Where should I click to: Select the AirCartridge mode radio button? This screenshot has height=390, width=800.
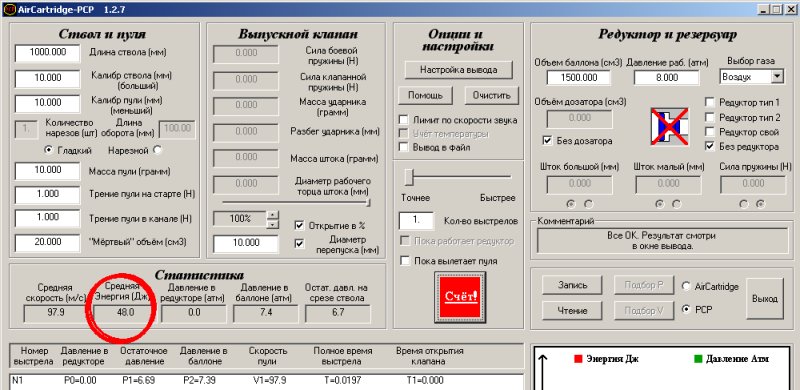pos(686,286)
